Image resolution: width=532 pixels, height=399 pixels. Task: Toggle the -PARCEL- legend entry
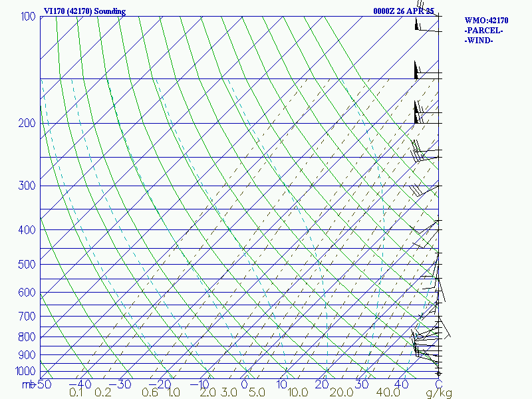point(483,31)
